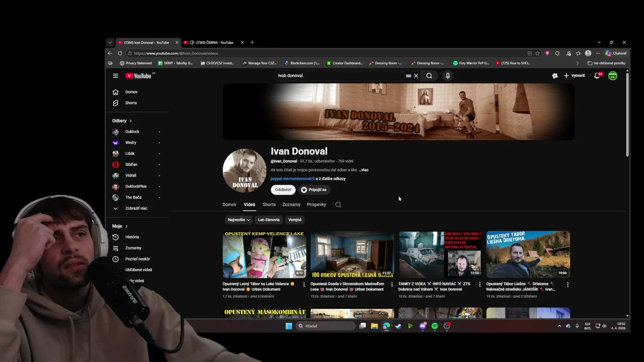This screenshot has width=644, height=362.
Task: Join the channel with Pripojiť sa
Action: [x=313, y=190]
